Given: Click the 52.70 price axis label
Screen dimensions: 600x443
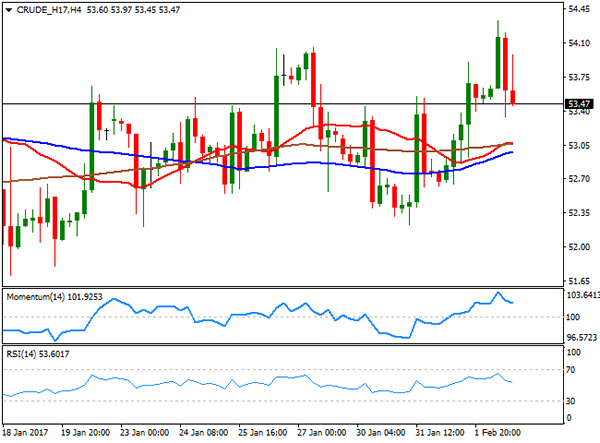Looking at the screenshot, I should [x=579, y=179].
